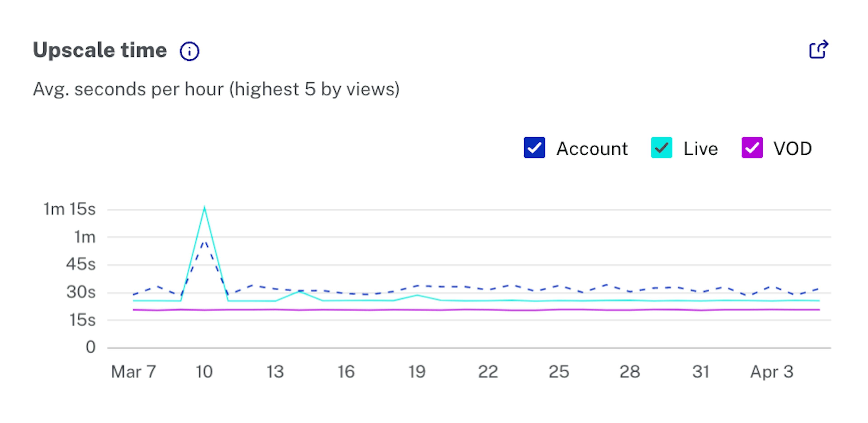868x423 pixels.
Task: Toggle the Live series checkbox
Action: click(661, 148)
